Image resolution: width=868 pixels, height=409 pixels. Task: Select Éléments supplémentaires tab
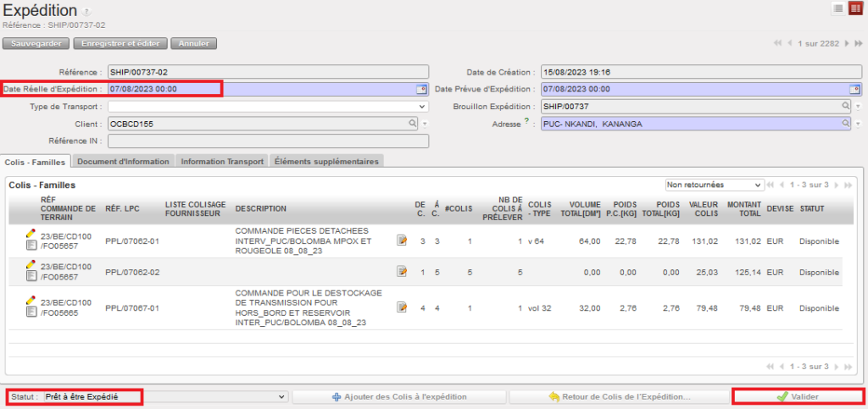coord(326,161)
